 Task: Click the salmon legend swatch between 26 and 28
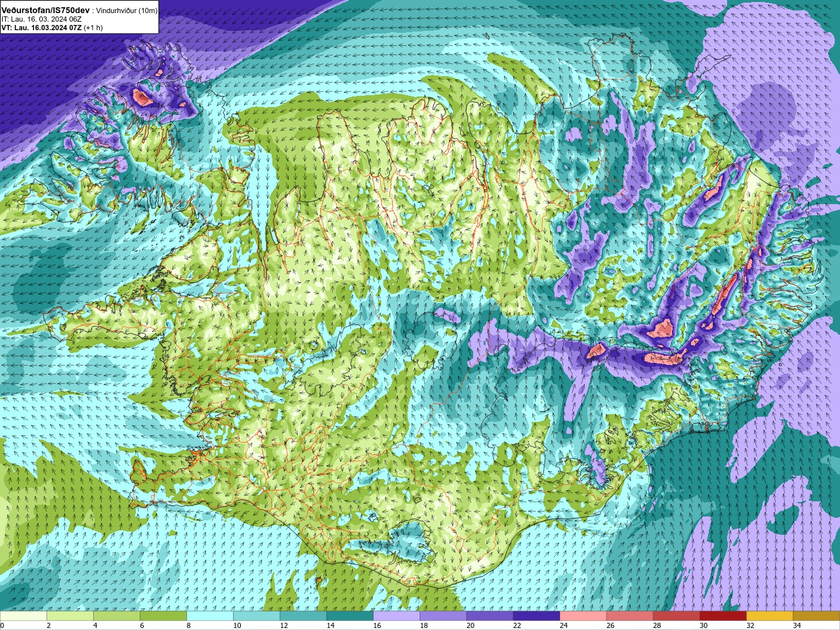629,616
